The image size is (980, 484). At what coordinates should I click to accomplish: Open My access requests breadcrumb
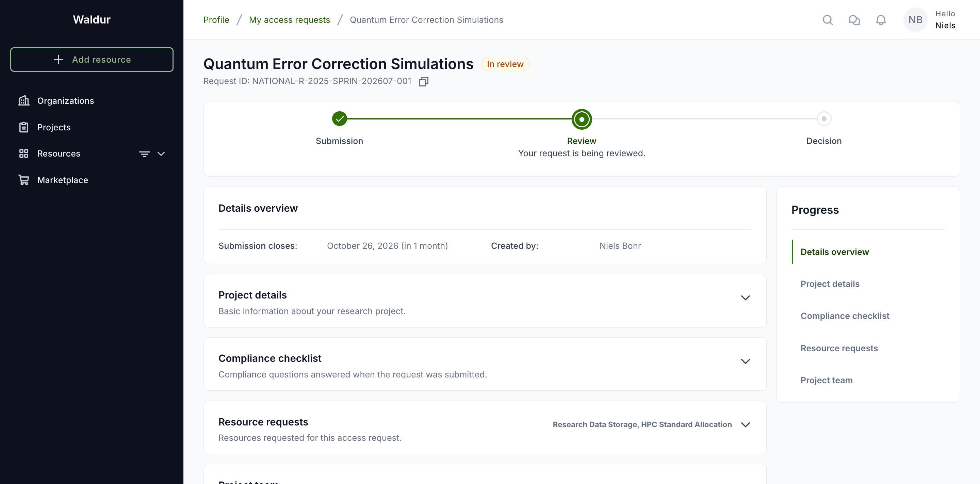click(289, 20)
